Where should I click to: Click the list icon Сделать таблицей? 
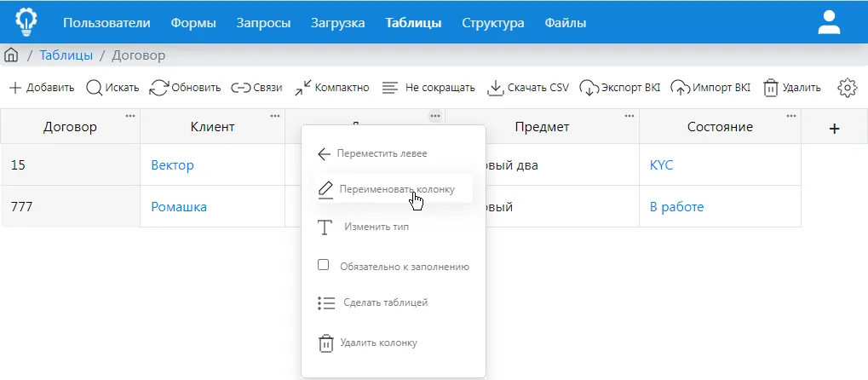(x=326, y=303)
